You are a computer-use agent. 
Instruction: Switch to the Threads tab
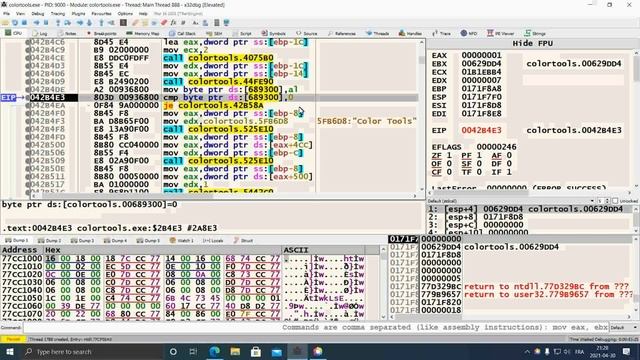[378, 33]
